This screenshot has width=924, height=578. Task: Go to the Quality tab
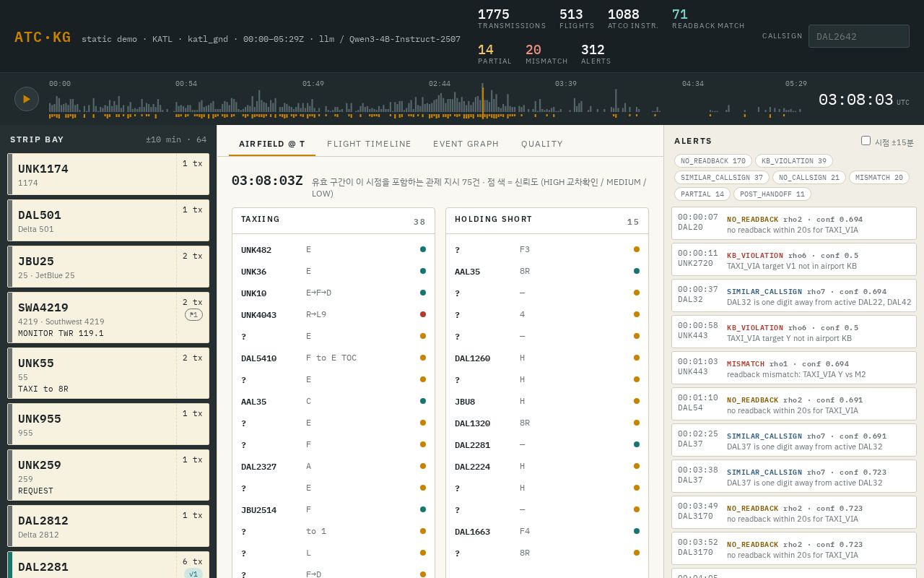pyautogui.click(x=542, y=144)
